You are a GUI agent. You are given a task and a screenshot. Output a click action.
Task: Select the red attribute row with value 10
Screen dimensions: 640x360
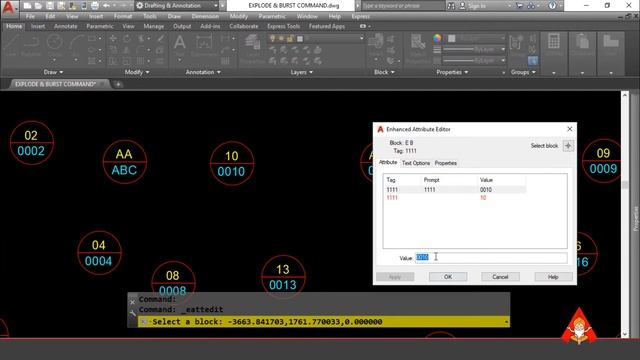point(455,198)
